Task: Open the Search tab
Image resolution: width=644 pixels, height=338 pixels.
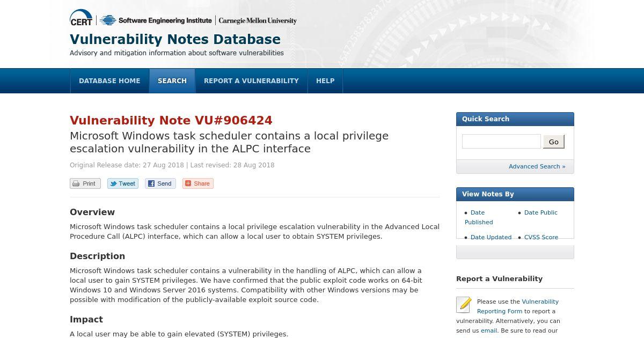Action: tap(172, 81)
